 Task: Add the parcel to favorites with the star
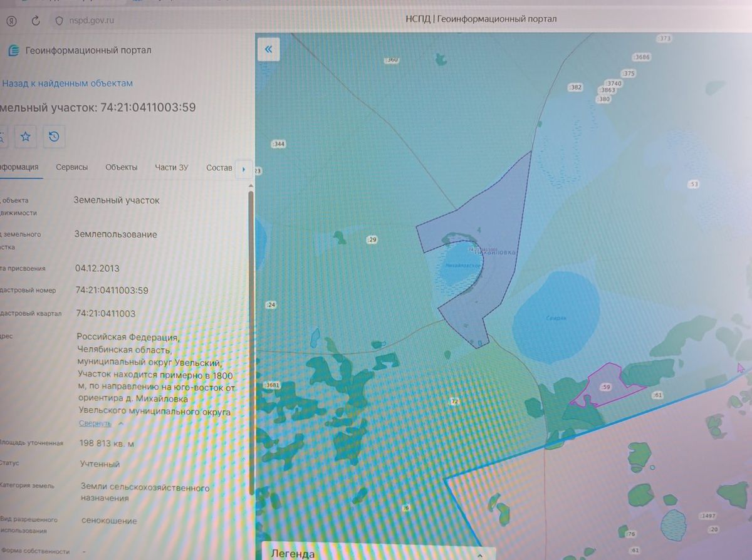click(x=26, y=136)
